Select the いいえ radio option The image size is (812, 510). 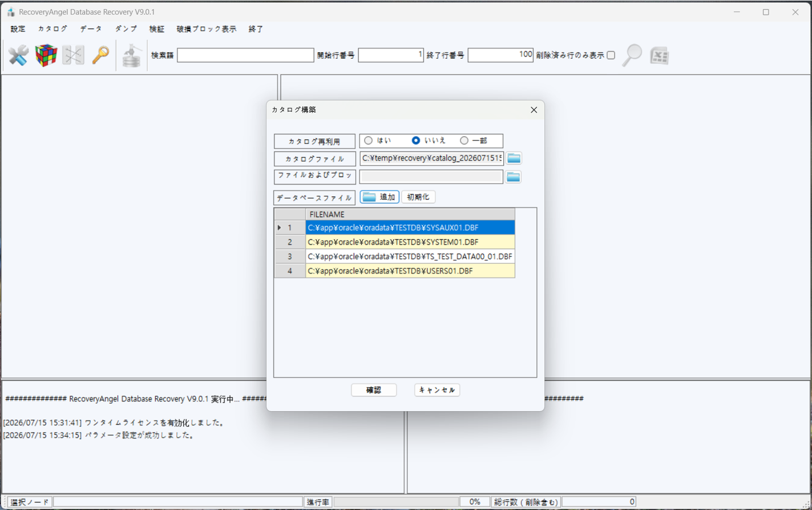pyautogui.click(x=416, y=140)
